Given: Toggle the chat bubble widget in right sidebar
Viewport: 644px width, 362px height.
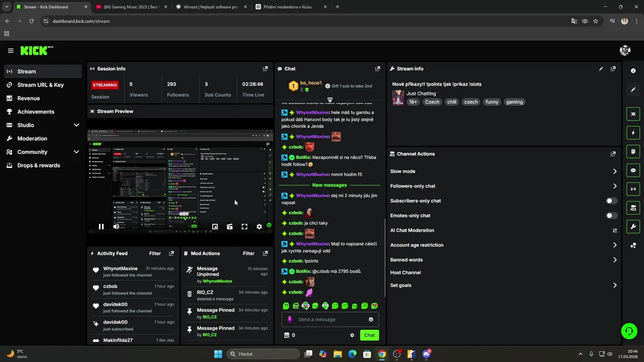Looking at the screenshot, I should pos(633,170).
